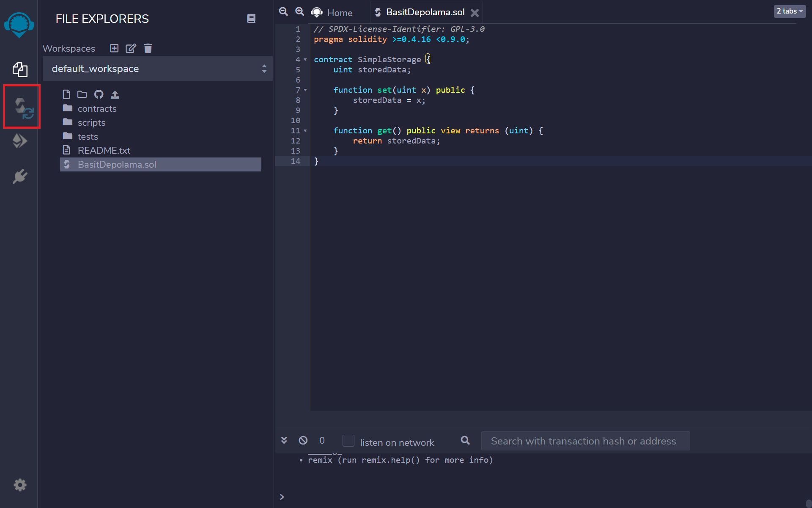Zoom in the editor font
This screenshot has height=508, width=812.
[x=299, y=11]
